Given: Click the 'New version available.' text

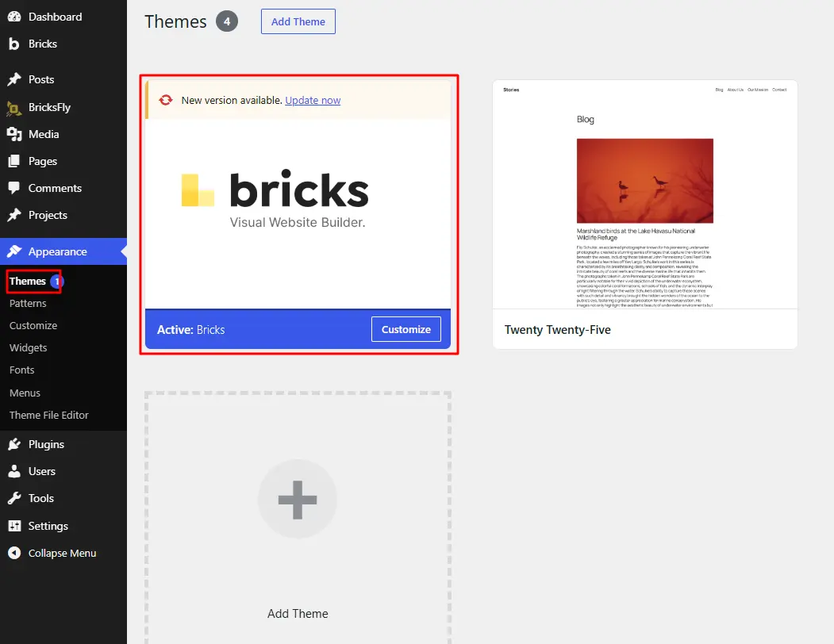Looking at the screenshot, I should [x=232, y=100].
